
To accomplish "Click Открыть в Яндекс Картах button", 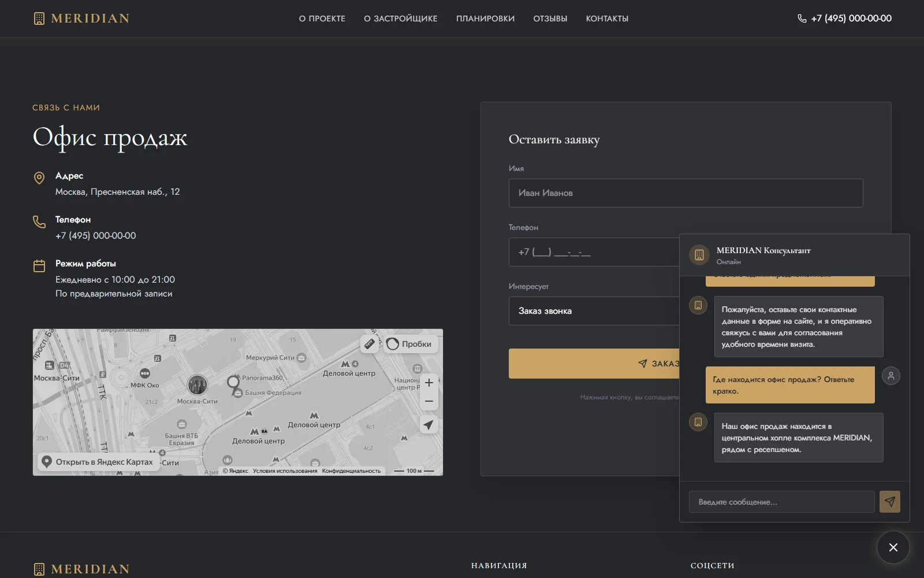I will pos(99,462).
